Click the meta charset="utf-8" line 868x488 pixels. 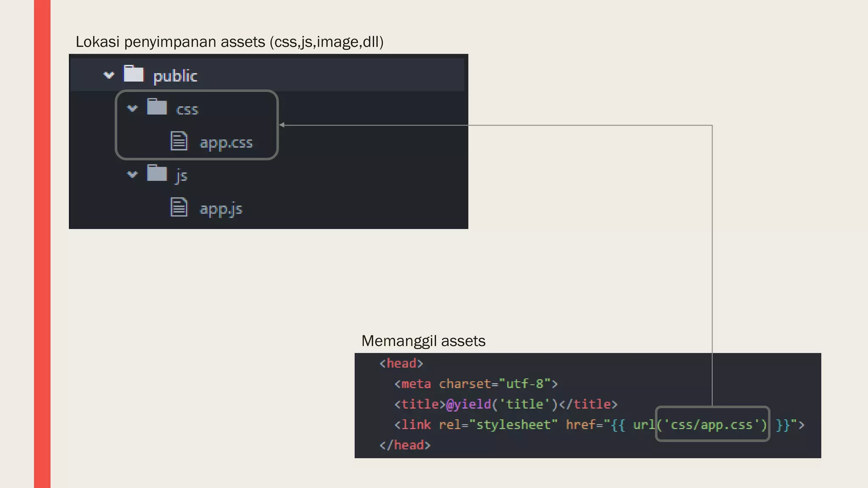(x=476, y=384)
